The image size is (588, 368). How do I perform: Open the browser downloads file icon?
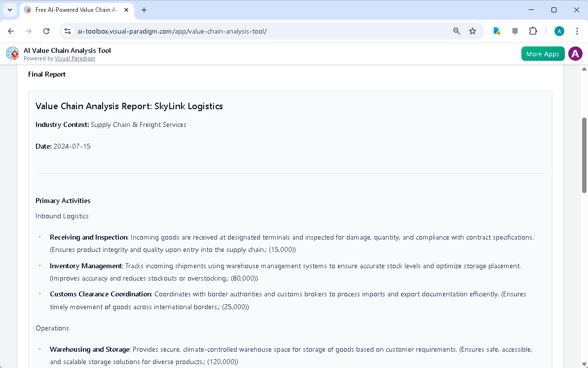coord(497,31)
